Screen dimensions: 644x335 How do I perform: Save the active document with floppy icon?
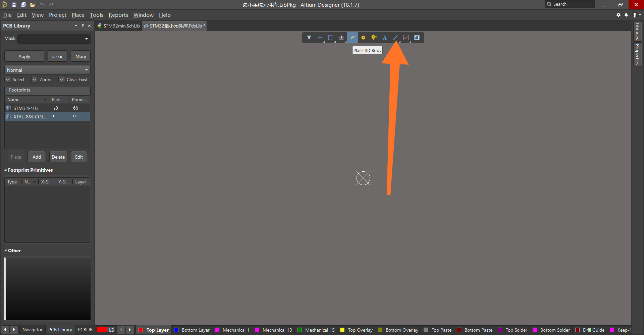pyautogui.click(x=14, y=5)
